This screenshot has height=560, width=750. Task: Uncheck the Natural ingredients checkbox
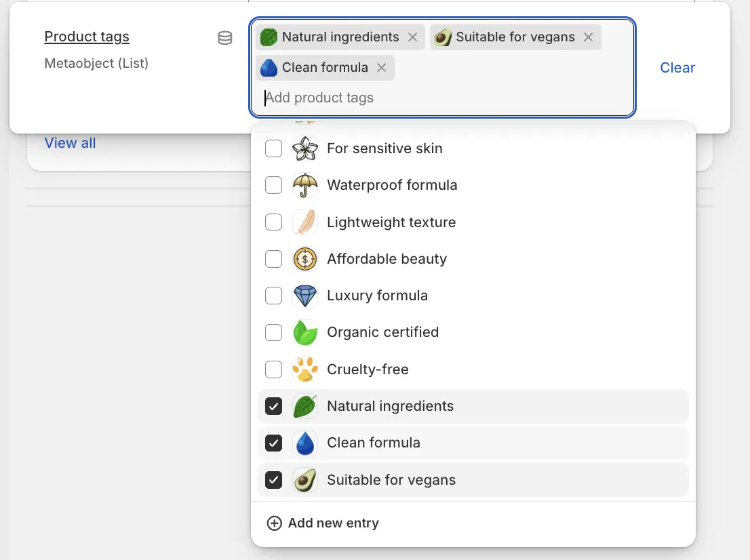273,406
